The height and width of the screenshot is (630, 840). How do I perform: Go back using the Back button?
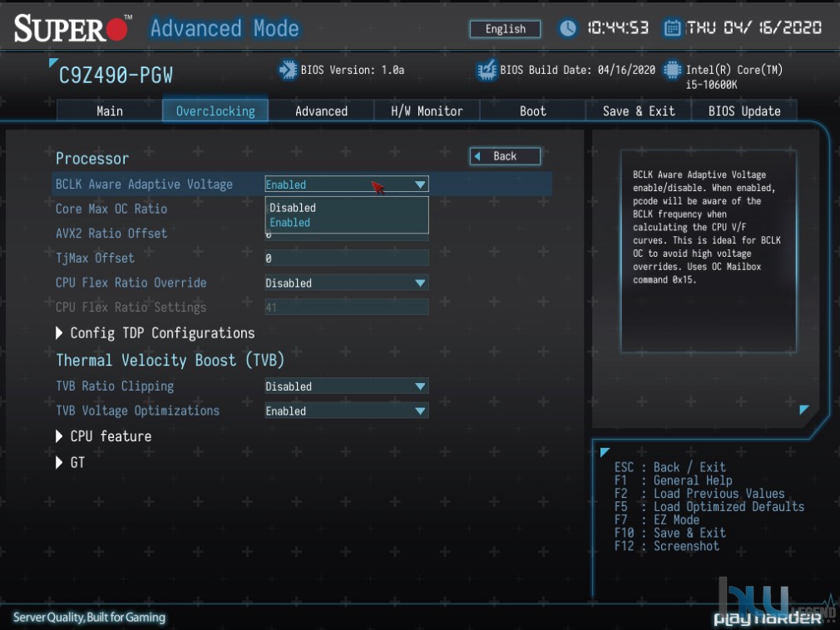(x=505, y=156)
